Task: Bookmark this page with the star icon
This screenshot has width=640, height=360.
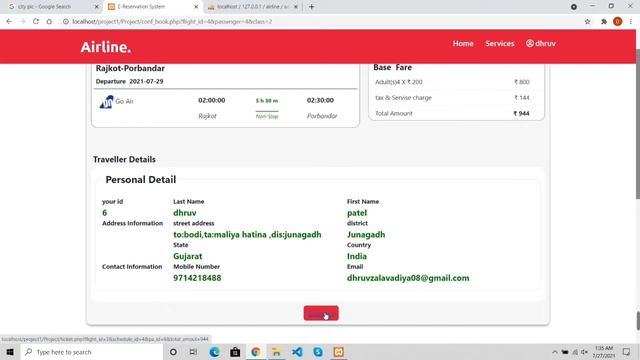Action: tap(587, 22)
